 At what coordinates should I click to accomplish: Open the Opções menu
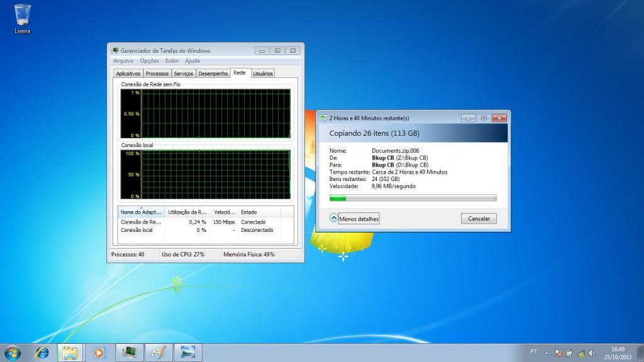click(149, 61)
